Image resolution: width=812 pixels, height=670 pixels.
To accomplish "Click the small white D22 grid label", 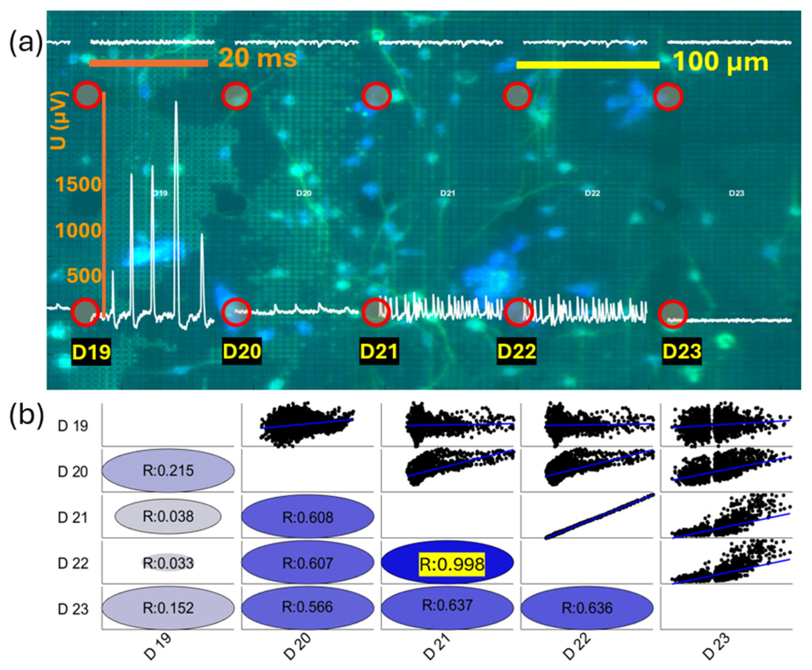I will pyautogui.click(x=592, y=194).
